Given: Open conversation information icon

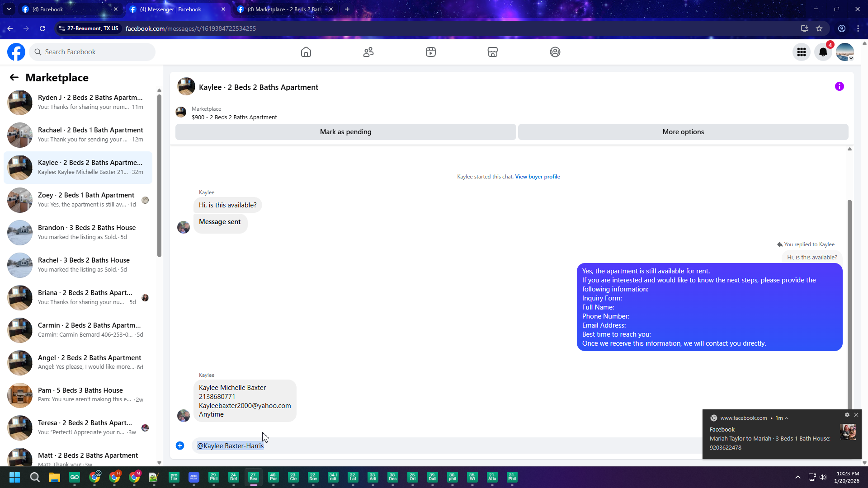Looking at the screenshot, I should (840, 86).
